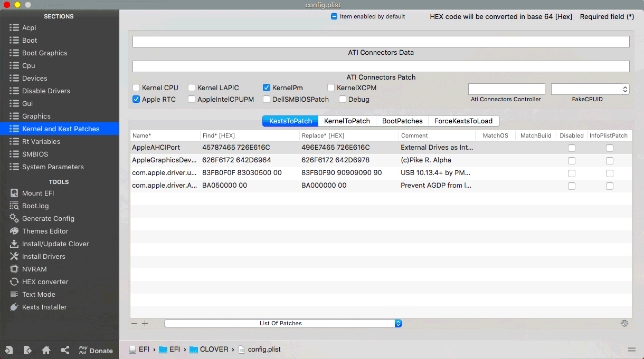Click the hamburger menu icon at bottom right
The image size is (644, 359).
click(632, 350)
